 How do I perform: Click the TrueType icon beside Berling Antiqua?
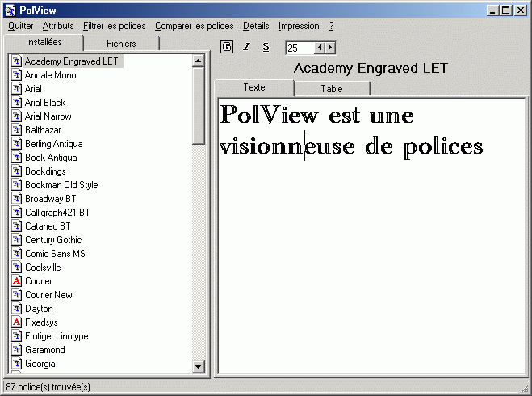tap(17, 144)
